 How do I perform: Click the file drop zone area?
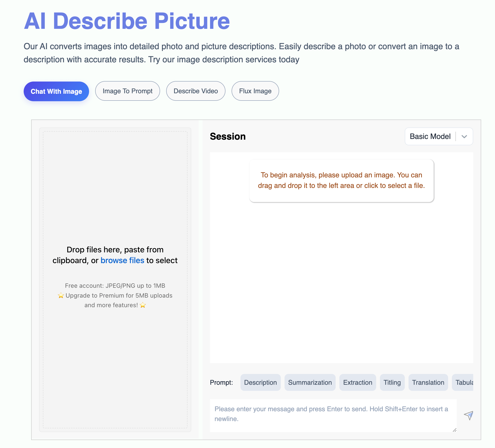tap(115, 280)
